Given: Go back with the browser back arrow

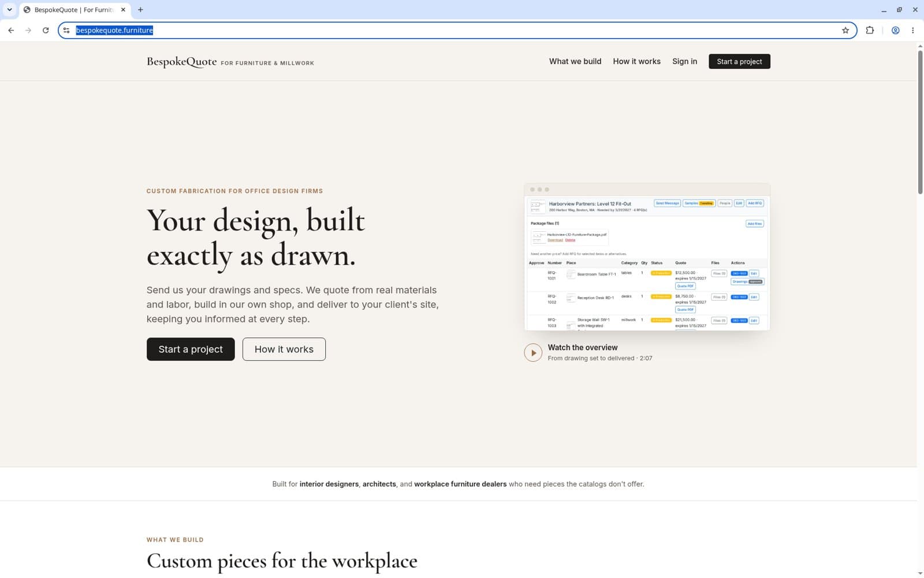Looking at the screenshot, I should tap(11, 30).
